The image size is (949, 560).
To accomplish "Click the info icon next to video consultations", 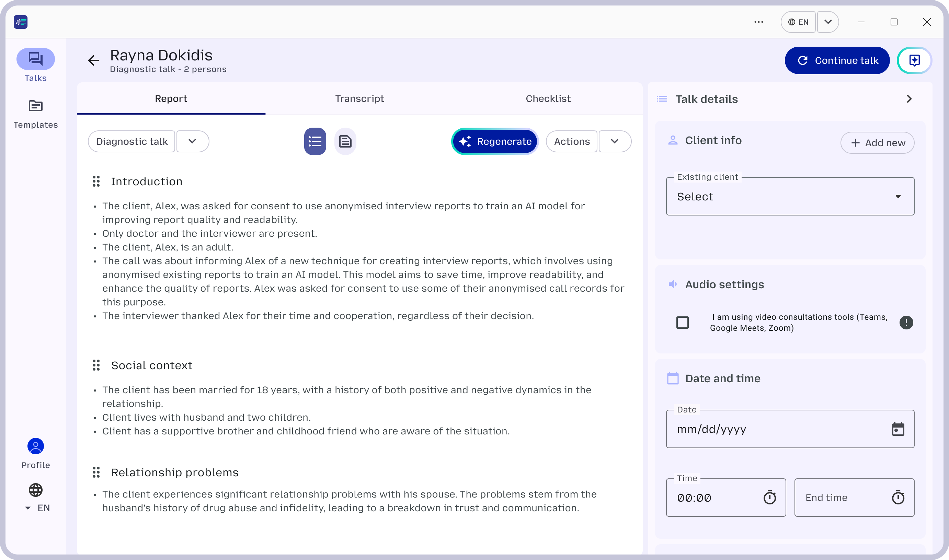I will (906, 323).
